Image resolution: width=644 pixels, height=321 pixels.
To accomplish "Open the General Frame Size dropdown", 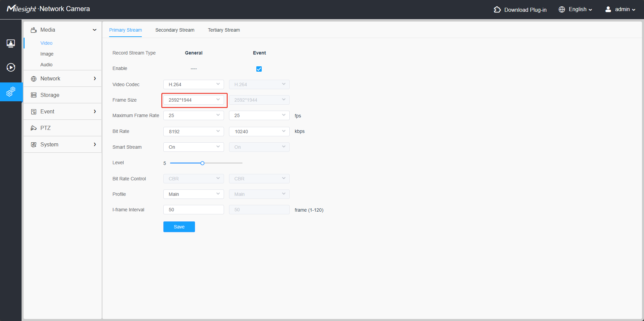I will tap(194, 100).
